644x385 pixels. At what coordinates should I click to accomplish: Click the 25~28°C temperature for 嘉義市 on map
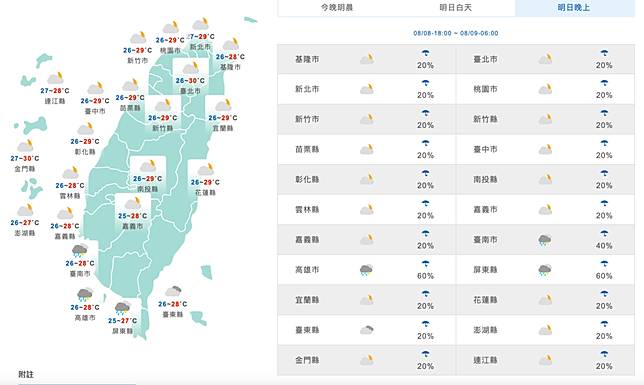point(133,216)
